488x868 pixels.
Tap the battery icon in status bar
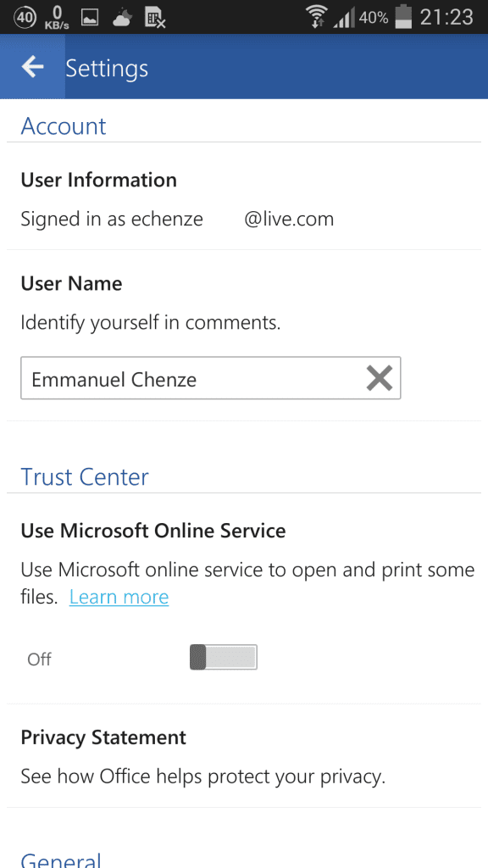(403, 17)
